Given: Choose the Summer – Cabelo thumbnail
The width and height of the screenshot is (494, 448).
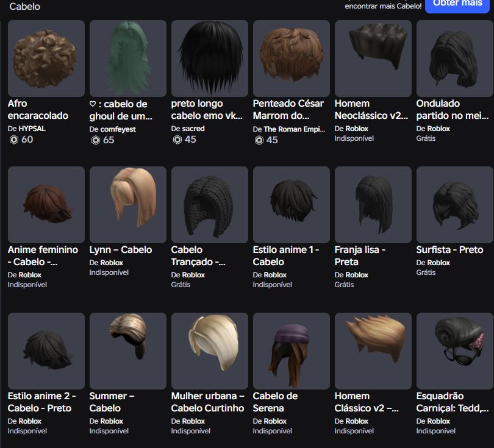Looking at the screenshot, I should coord(128,351).
